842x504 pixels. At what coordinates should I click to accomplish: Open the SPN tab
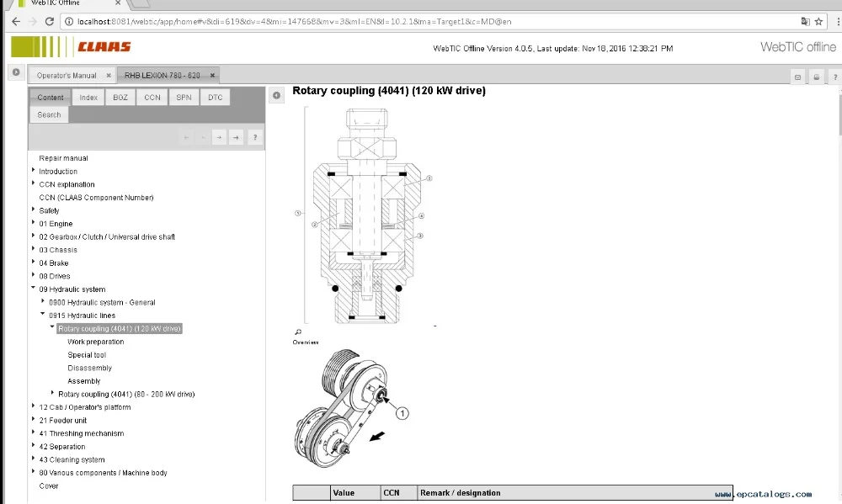point(184,97)
